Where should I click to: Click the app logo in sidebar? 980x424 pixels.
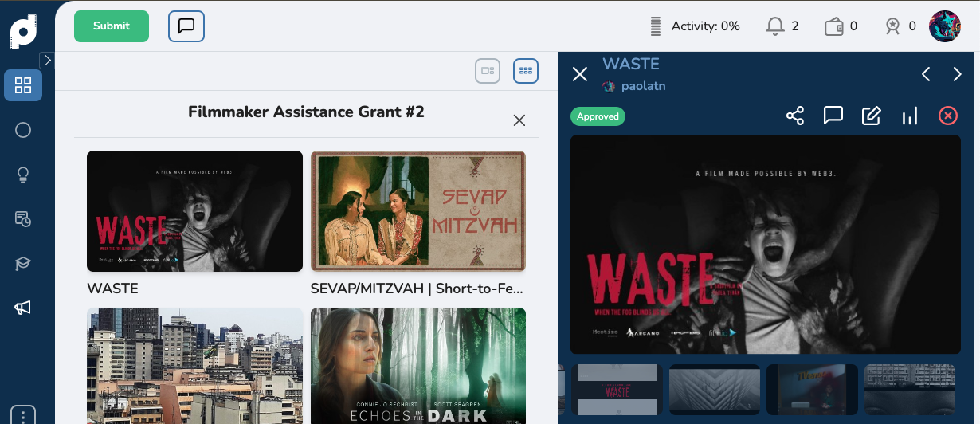point(23,32)
